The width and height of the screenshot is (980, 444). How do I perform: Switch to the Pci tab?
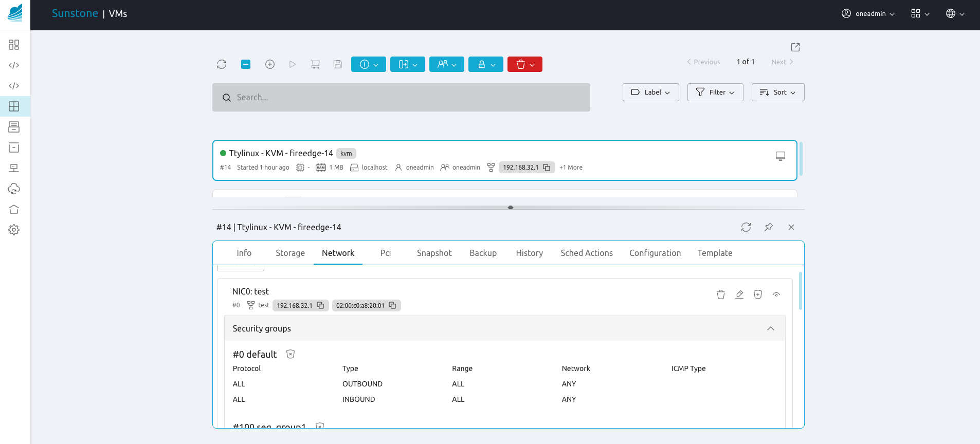[x=386, y=253]
